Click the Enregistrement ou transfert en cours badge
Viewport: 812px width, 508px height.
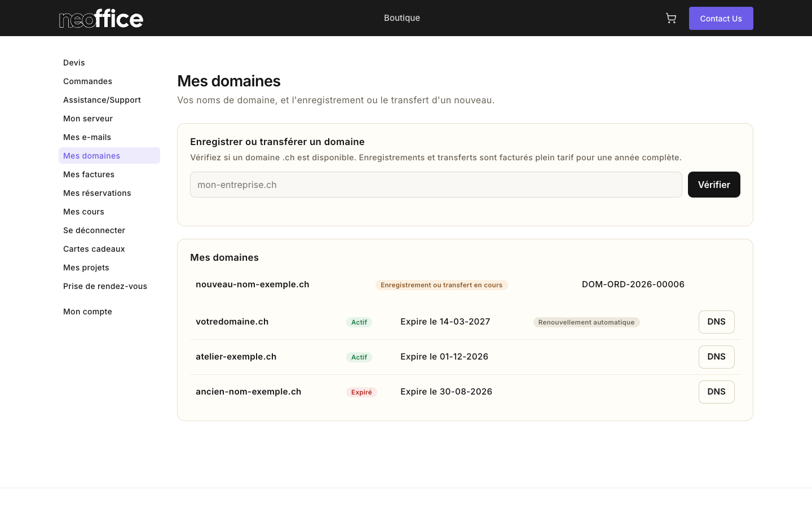(442, 285)
